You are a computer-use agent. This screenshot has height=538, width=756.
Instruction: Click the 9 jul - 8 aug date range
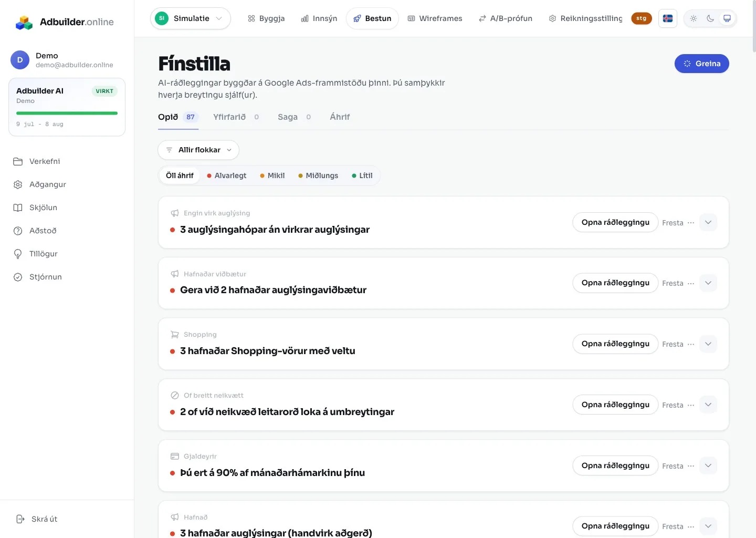(x=40, y=124)
